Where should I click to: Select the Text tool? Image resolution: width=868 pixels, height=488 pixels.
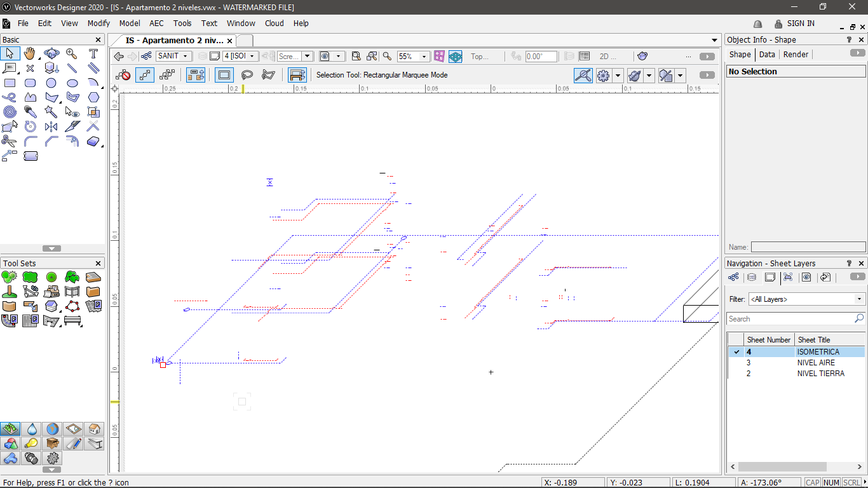point(93,53)
